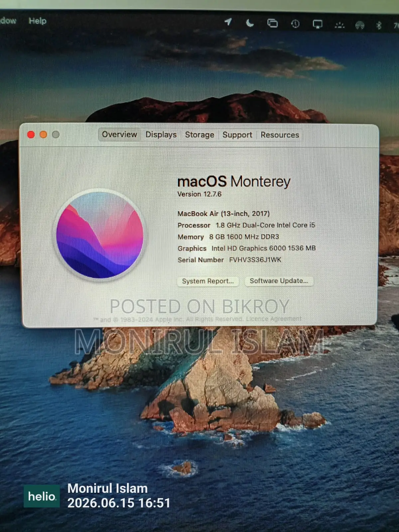
Task: Click the macOS Monterey title
Action: (234, 182)
